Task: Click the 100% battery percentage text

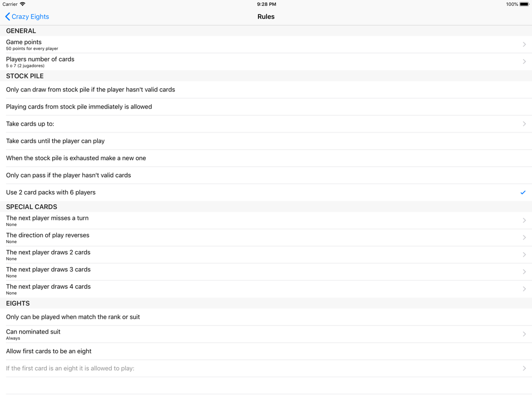Action: (x=512, y=4)
